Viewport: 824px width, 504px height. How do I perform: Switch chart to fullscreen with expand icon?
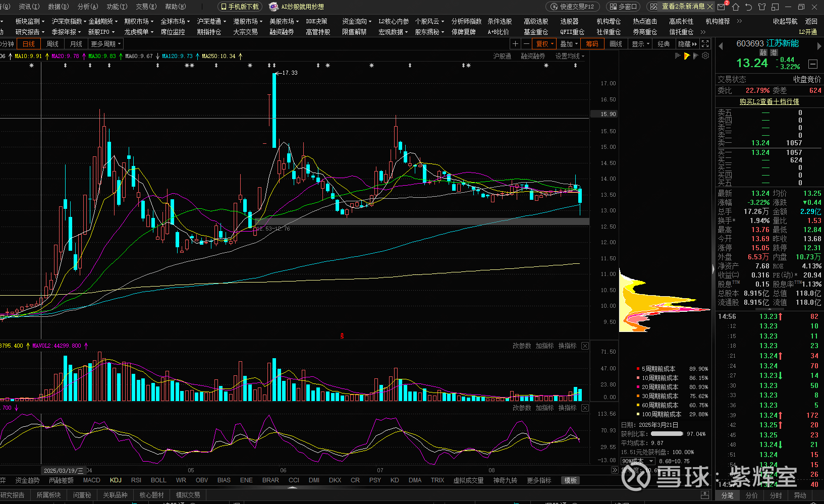(x=705, y=44)
